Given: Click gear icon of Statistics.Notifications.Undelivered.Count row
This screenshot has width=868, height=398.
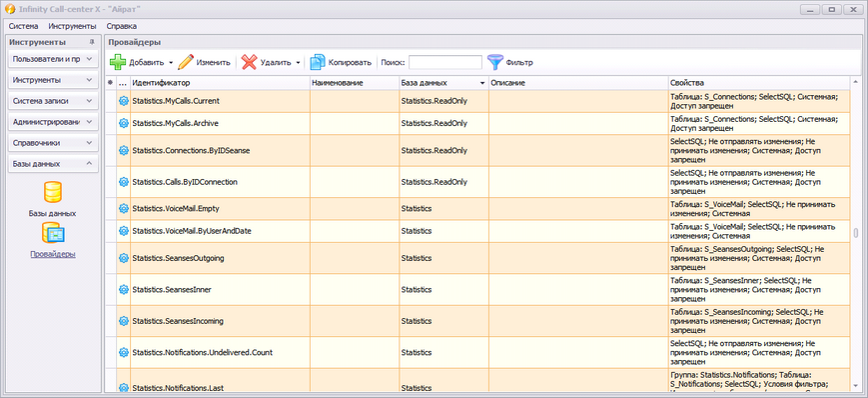Looking at the screenshot, I should pos(124,352).
